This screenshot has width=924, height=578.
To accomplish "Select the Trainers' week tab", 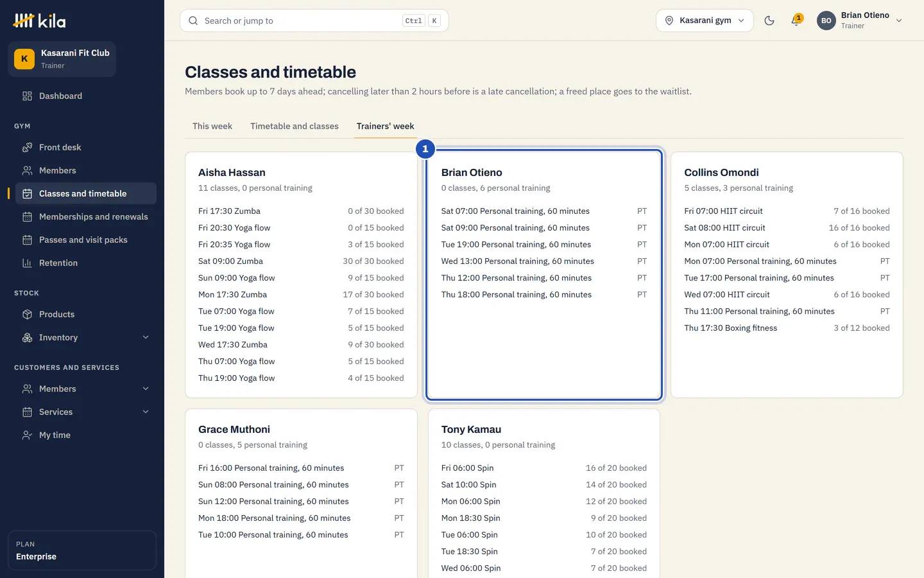I will coord(386,126).
